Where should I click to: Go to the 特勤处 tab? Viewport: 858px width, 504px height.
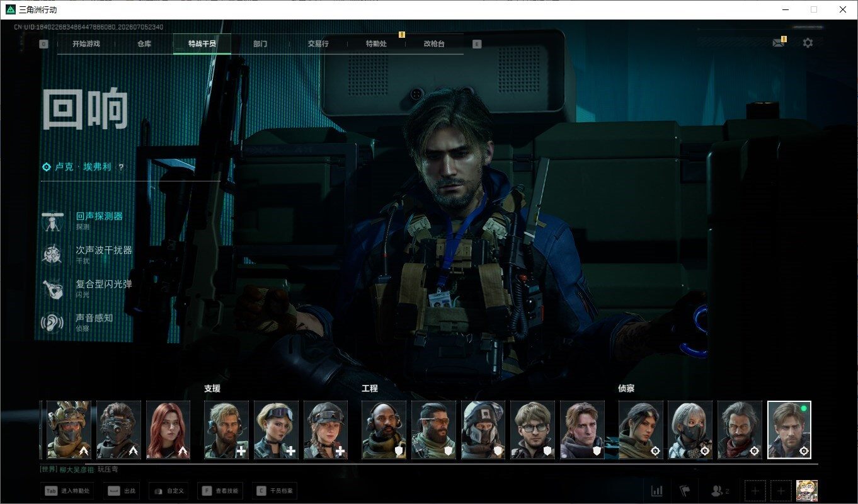pos(376,44)
